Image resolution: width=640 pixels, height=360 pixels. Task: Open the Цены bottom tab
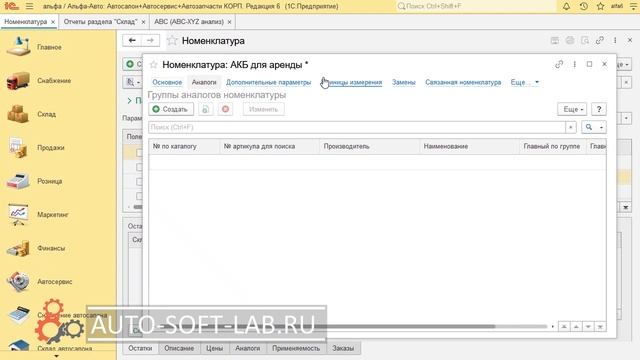[x=214, y=348]
